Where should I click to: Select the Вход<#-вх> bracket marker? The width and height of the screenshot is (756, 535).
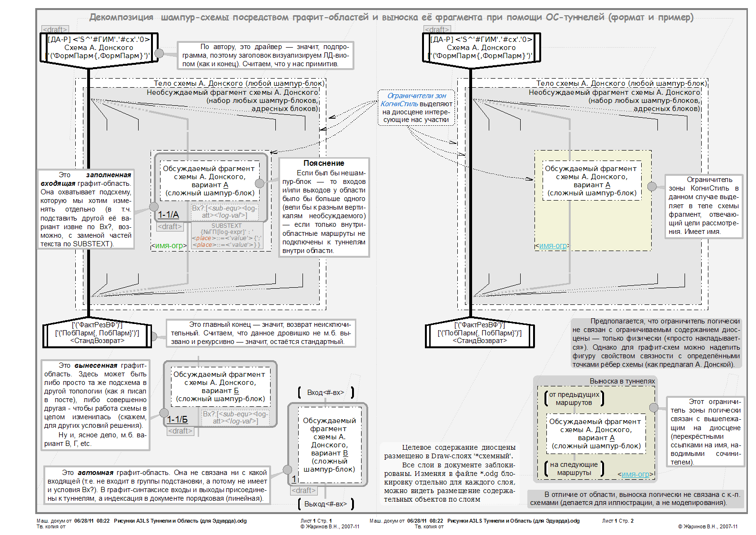click(326, 393)
